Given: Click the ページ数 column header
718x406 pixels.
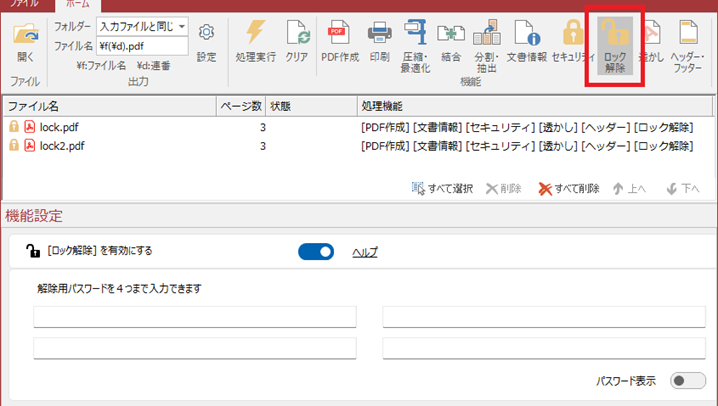Looking at the screenshot, I should coord(241,106).
